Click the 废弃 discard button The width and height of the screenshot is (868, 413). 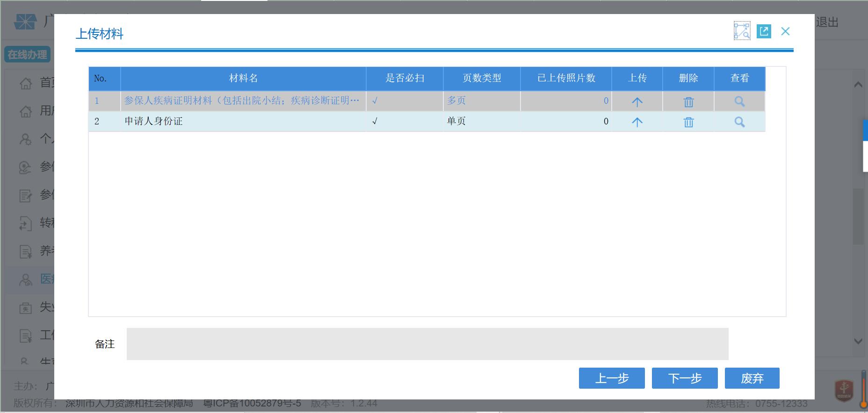coord(752,378)
